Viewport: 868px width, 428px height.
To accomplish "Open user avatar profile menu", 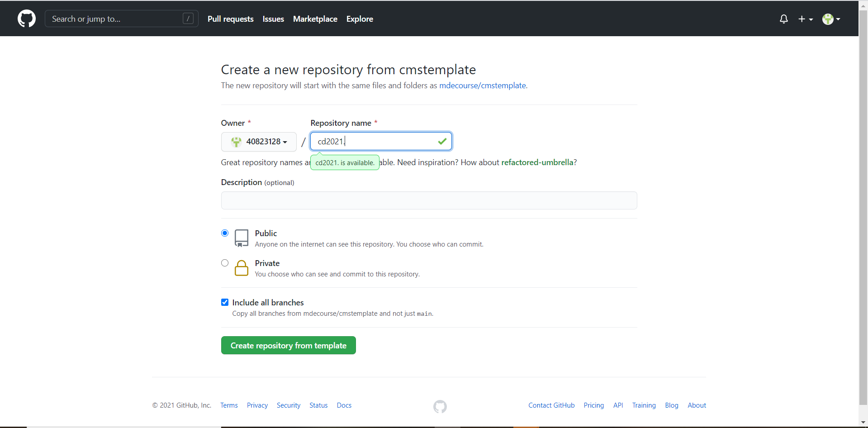I will [831, 19].
